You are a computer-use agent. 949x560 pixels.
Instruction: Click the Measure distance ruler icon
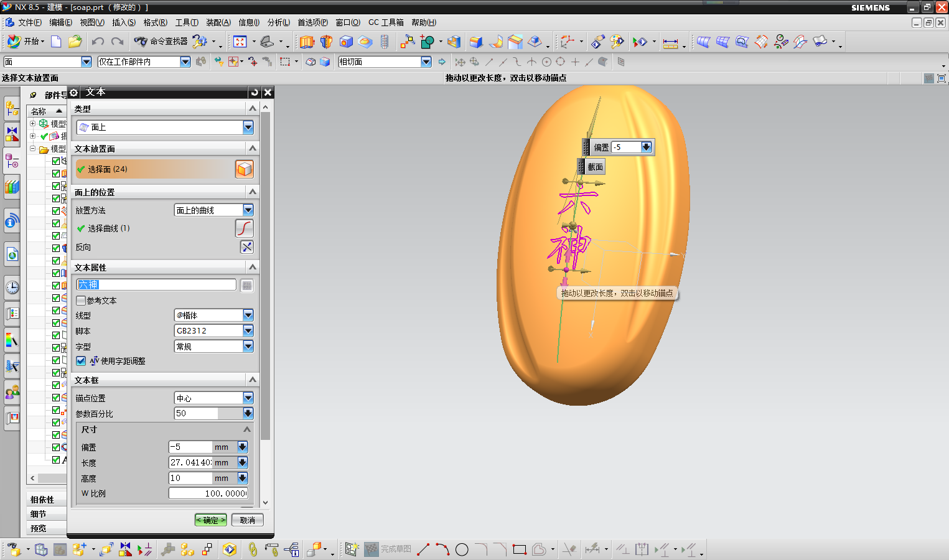670,42
